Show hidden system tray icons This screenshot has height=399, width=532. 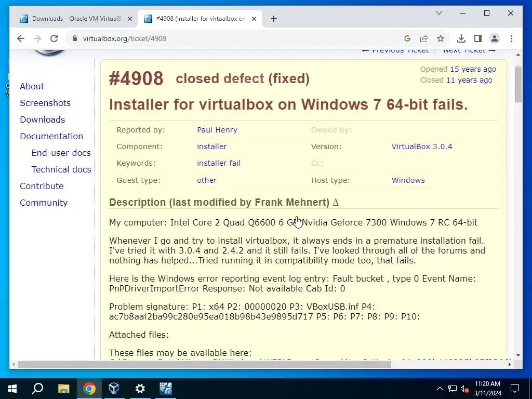pyautogui.click(x=440, y=389)
